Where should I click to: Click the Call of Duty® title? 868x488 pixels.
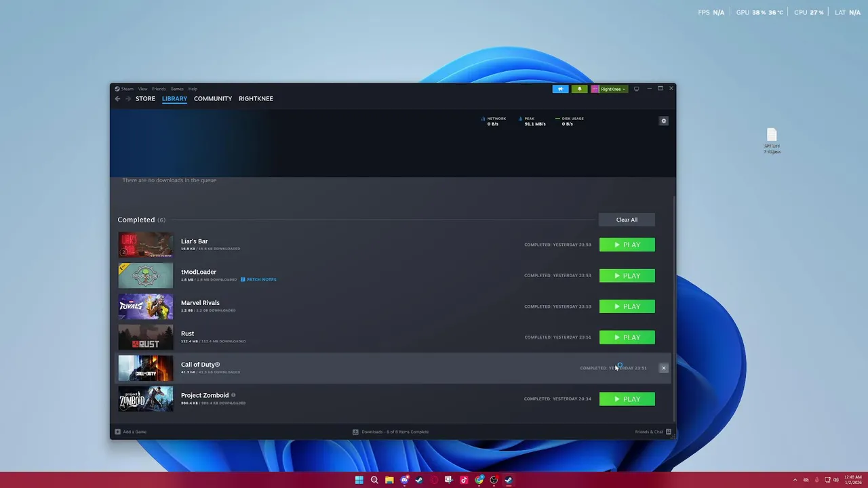tap(200, 365)
